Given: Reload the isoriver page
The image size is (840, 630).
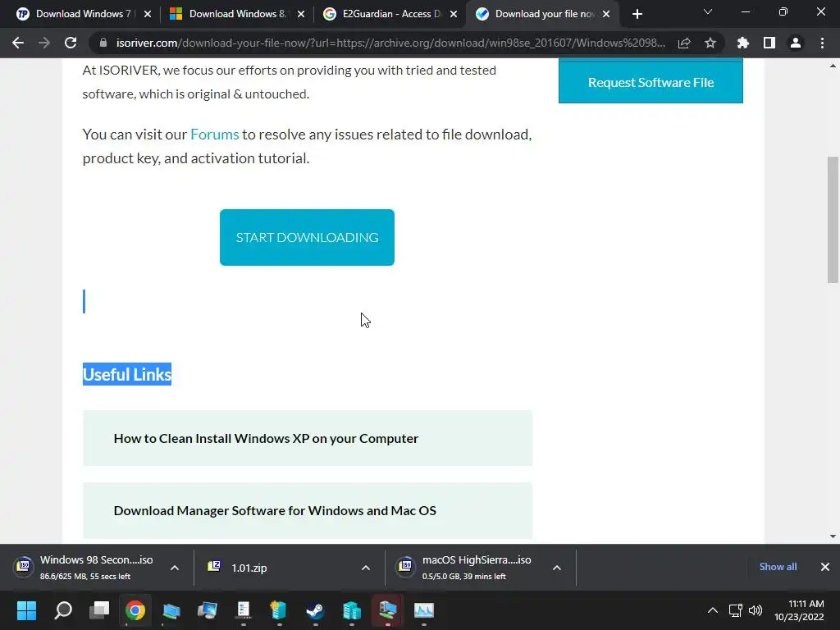Looking at the screenshot, I should click(71, 43).
